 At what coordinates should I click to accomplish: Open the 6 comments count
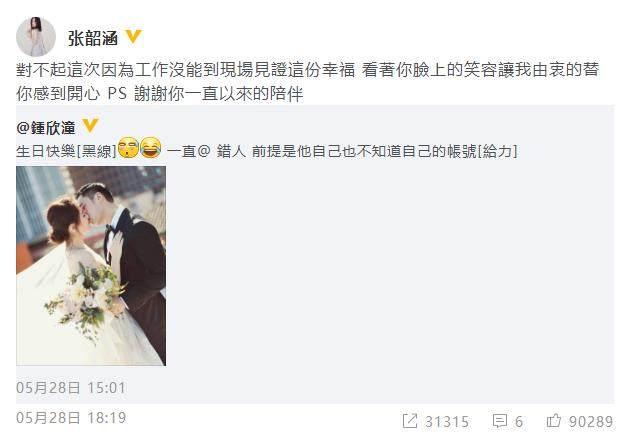519,422
